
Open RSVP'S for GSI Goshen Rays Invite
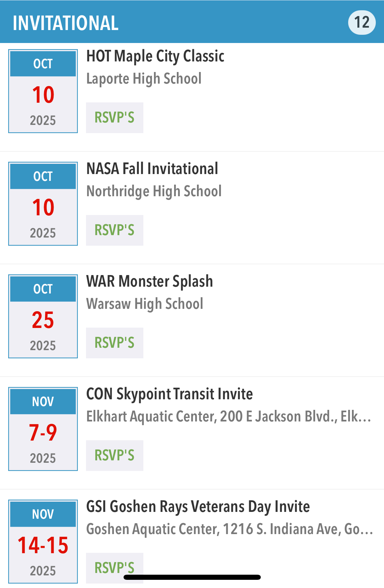(115, 568)
